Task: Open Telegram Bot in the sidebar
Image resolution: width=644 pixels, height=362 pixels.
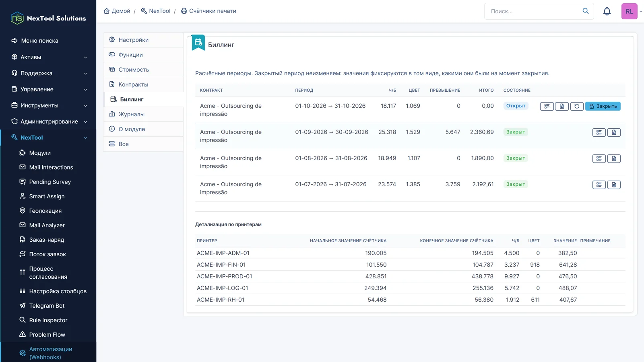Action: (x=47, y=306)
